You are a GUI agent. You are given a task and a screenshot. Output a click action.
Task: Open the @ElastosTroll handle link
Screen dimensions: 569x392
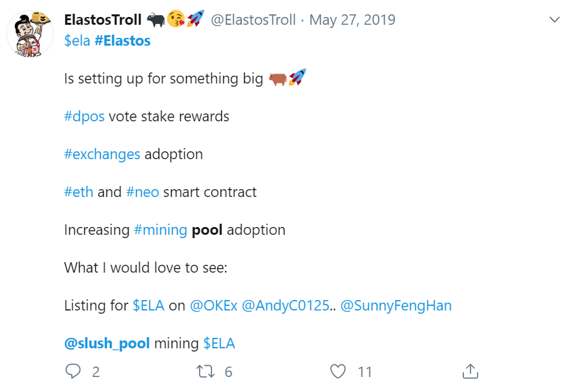(254, 20)
